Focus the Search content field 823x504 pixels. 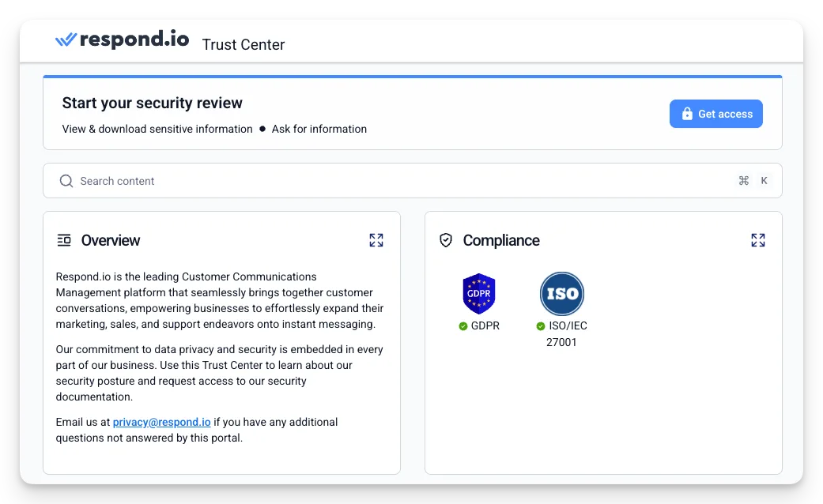413,181
